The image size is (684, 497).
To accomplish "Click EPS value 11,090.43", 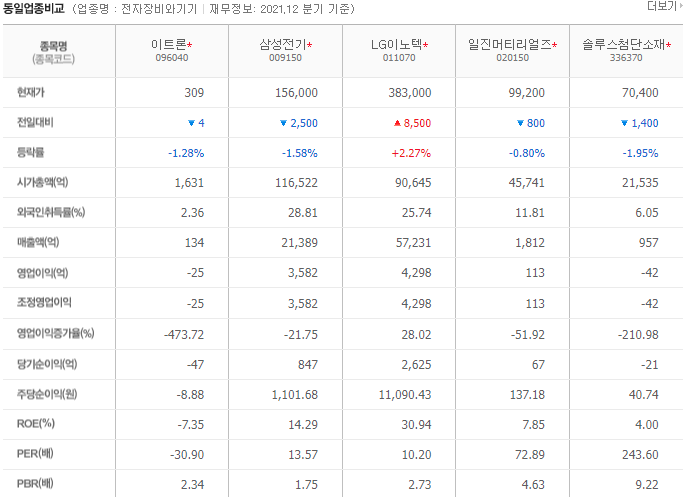I will click(405, 395).
